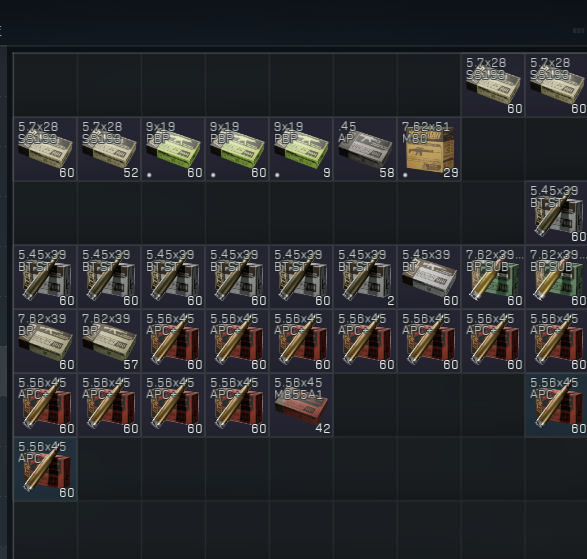Image resolution: width=587 pixels, height=559 pixels.
Task: Click 5.56x45 APC pack below first BP SUB pack
Action: coord(493,341)
